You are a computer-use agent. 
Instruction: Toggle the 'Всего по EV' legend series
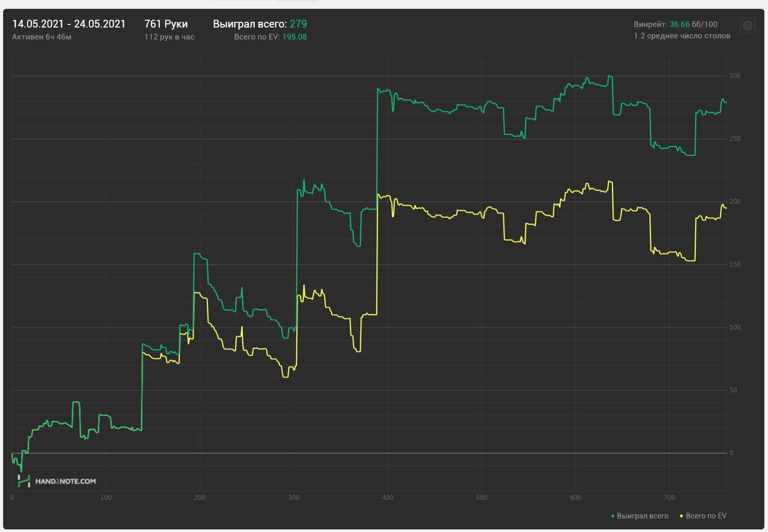coord(703,516)
